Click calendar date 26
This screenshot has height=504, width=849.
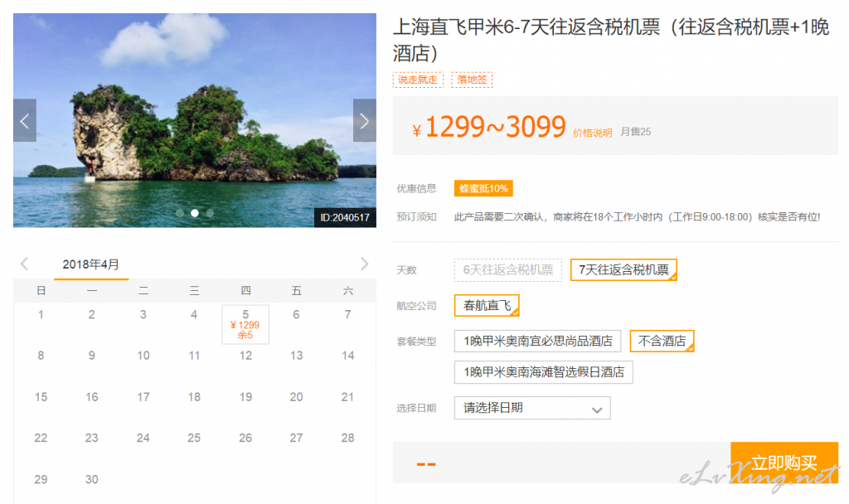[x=245, y=438]
